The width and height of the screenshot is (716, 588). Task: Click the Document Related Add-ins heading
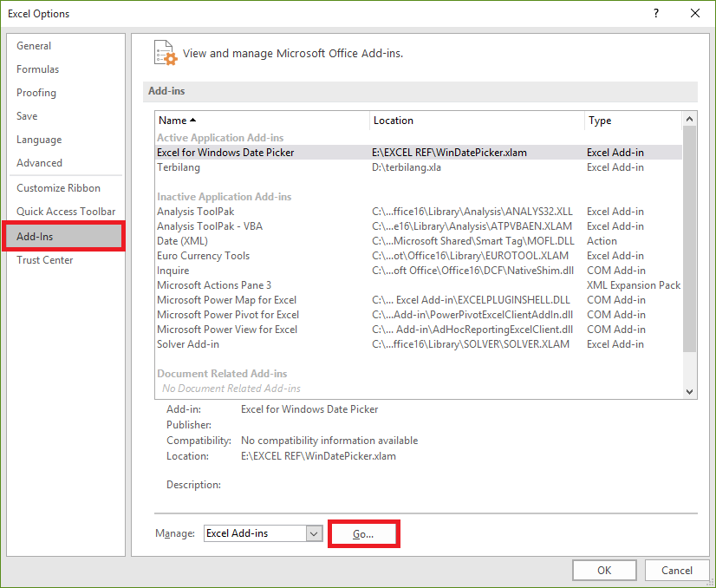(x=222, y=373)
